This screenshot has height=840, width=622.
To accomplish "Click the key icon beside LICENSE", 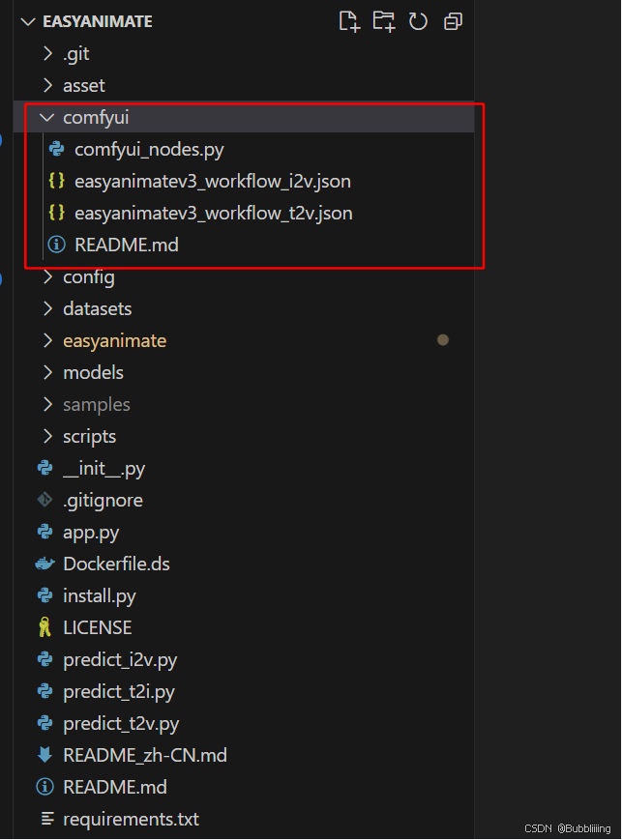I will (45, 627).
